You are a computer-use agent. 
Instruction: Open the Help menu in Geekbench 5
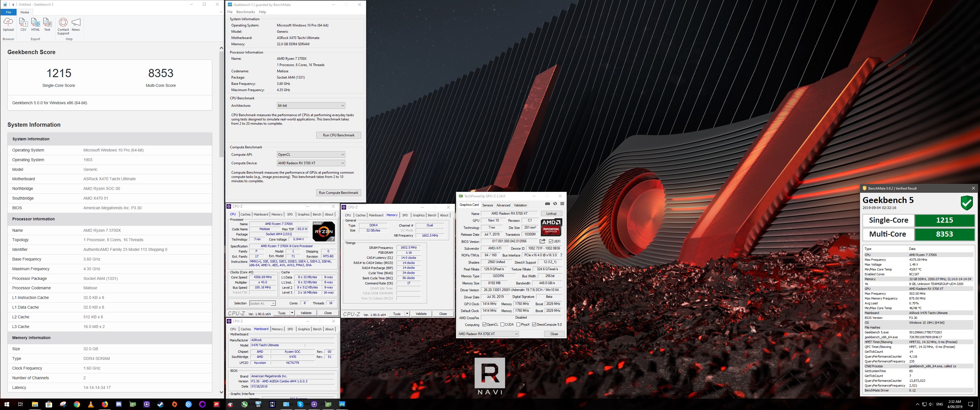coord(262,12)
